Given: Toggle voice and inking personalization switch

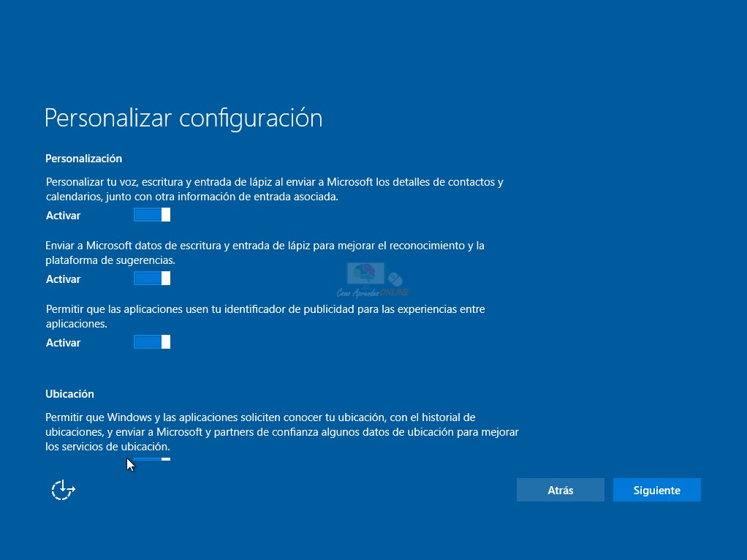Looking at the screenshot, I should [x=152, y=215].
